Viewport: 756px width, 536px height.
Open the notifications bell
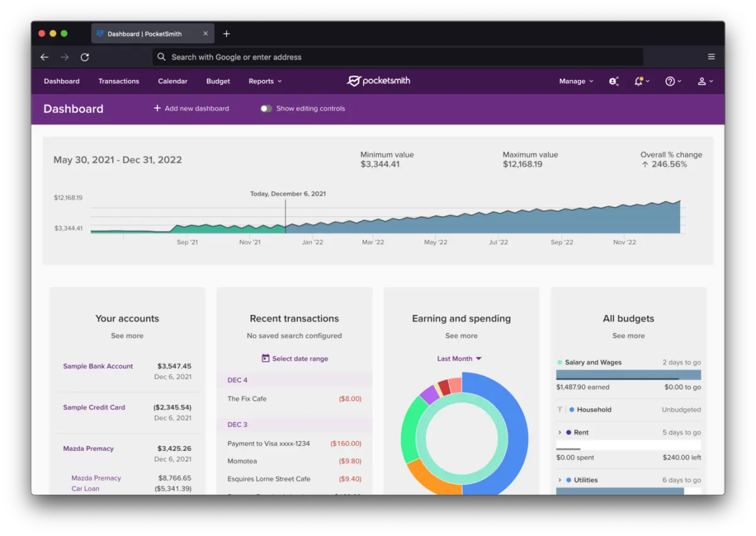[x=641, y=81]
